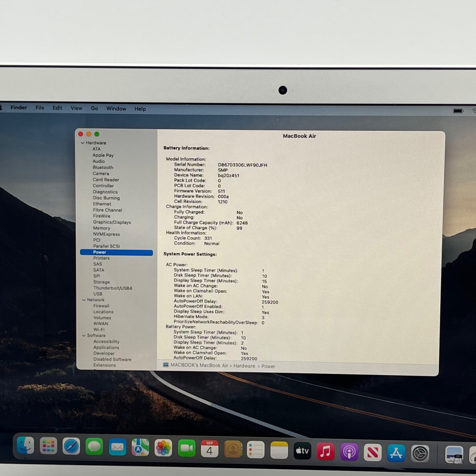Select Camera in sidebar
The height and width of the screenshot is (476, 476).
pos(101,174)
